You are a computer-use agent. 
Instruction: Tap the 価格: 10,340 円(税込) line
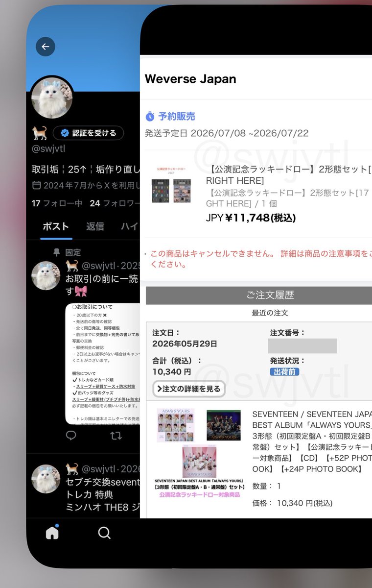pos(292,503)
